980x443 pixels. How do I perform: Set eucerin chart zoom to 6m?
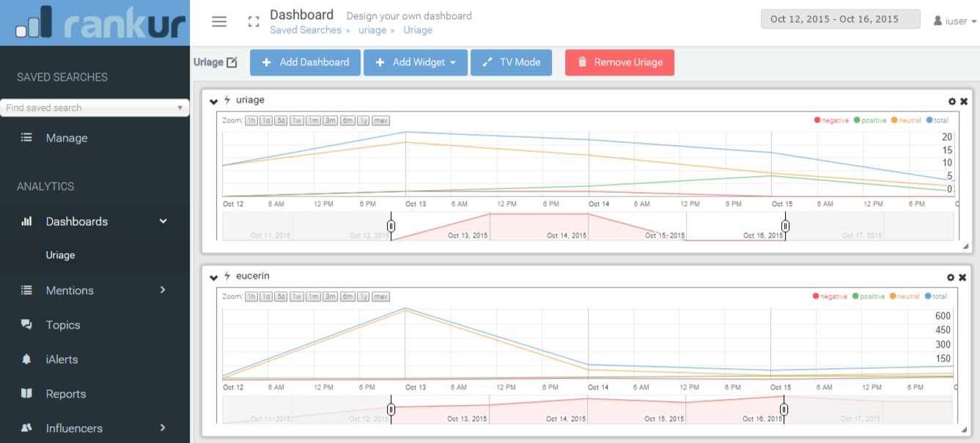[347, 296]
